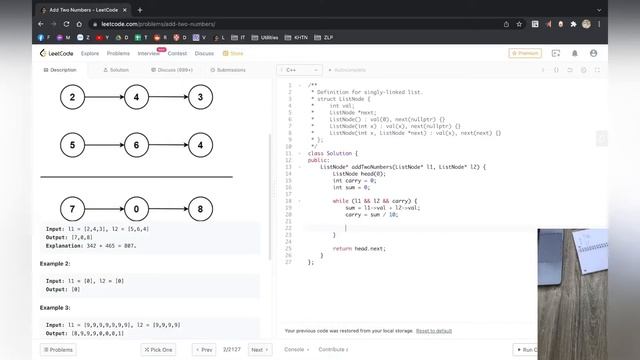Switch to the Discuss (999+) tab
This screenshot has height=360, width=640.
[172, 70]
